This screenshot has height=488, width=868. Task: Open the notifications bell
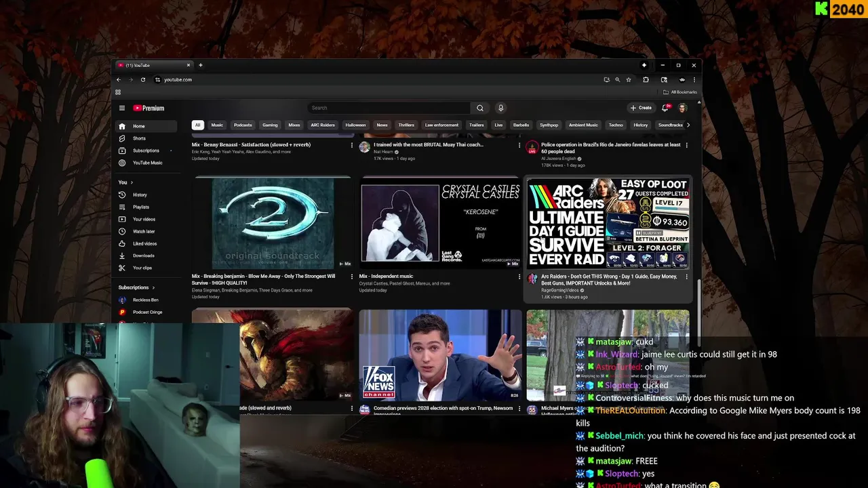[x=665, y=108]
